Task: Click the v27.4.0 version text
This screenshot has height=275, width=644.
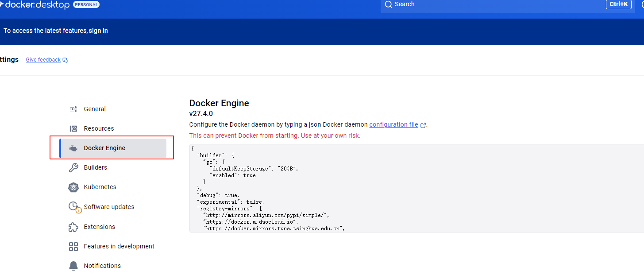Action: pos(201,114)
